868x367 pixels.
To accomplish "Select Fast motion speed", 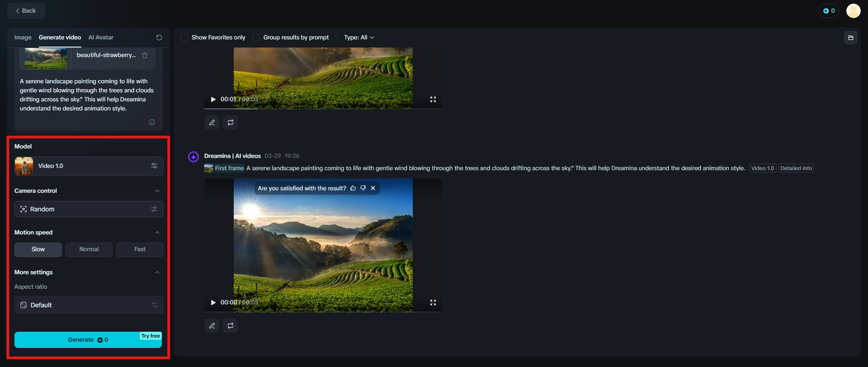I will [140, 249].
